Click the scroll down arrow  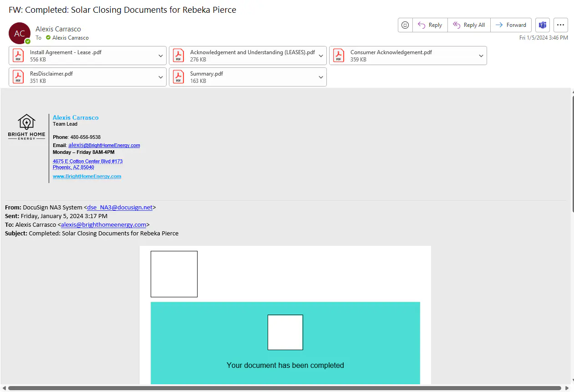tap(573, 381)
